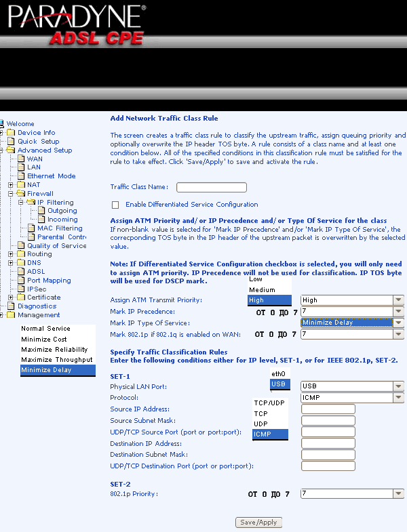Click the Diagnostics page icon
407x532 pixels.
(x=12, y=306)
